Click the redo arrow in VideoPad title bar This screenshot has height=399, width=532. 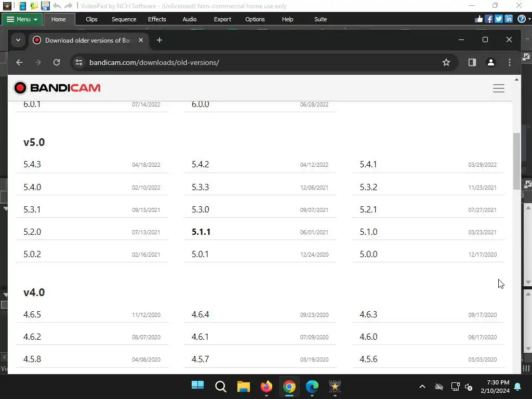pyautogui.click(x=68, y=6)
